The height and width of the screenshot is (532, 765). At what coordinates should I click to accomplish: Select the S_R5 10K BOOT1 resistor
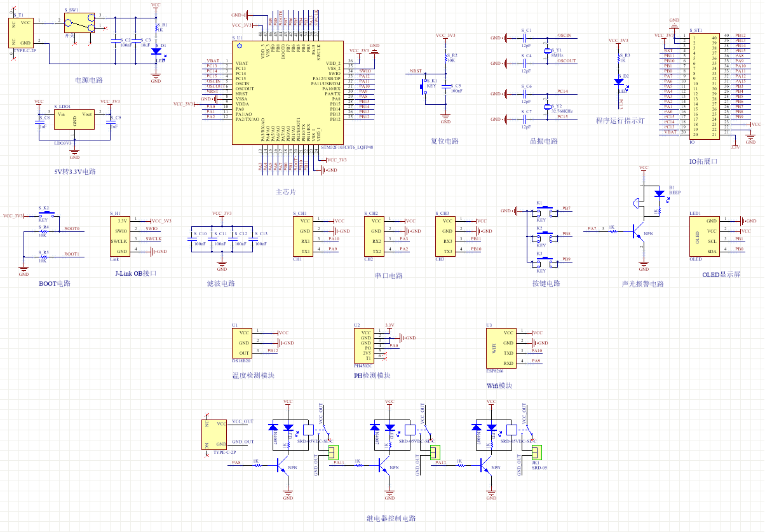click(x=43, y=257)
